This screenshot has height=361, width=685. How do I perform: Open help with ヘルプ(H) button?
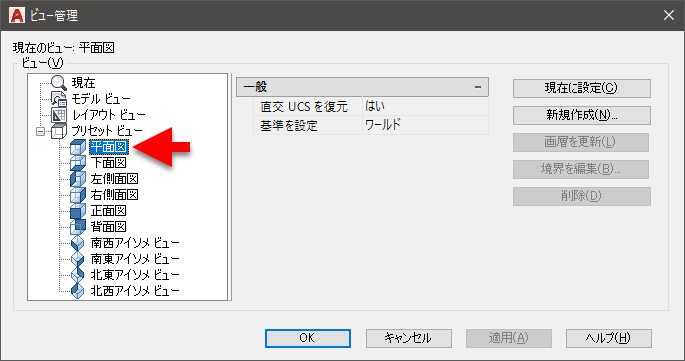pyautogui.click(x=609, y=338)
